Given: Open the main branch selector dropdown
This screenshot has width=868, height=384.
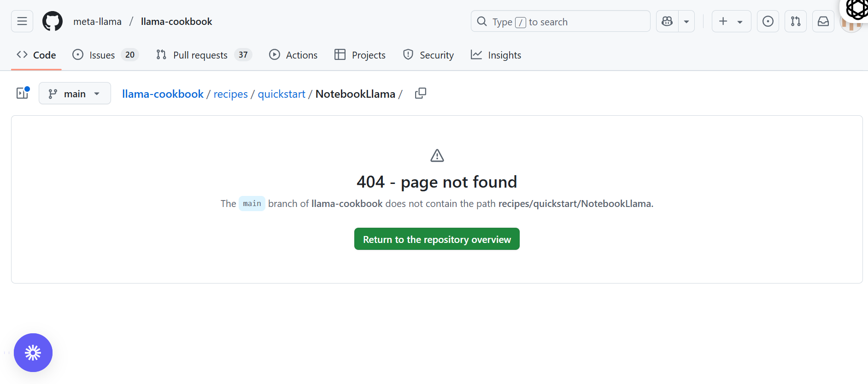Looking at the screenshot, I should 75,93.
